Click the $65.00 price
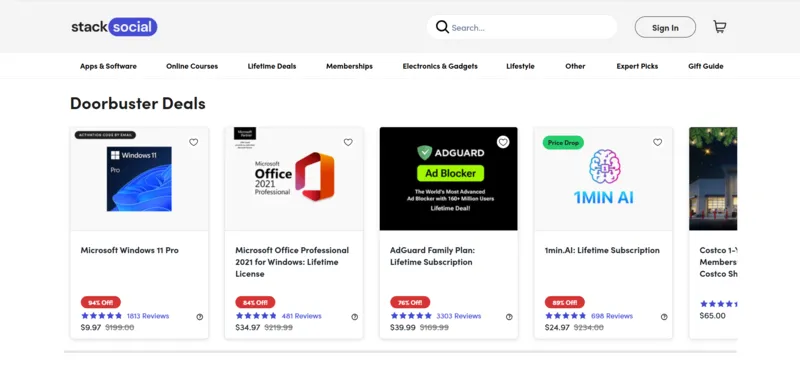 tap(712, 315)
